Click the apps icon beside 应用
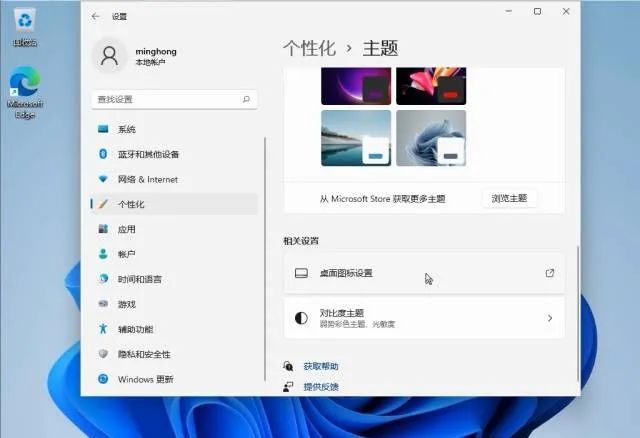The width and height of the screenshot is (640, 438). (x=103, y=229)
